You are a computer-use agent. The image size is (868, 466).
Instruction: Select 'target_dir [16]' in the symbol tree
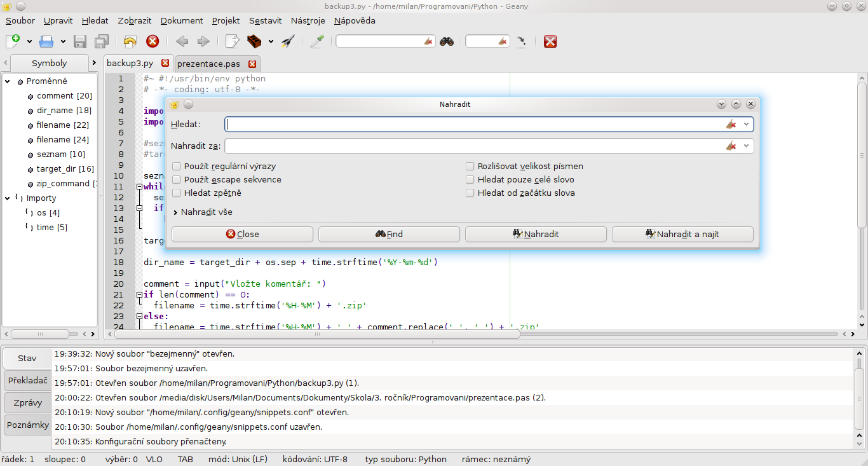65,169
